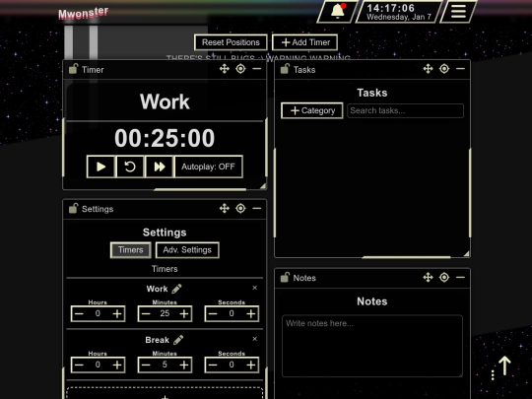Viewport: 532px width, 399px height.
Task: Toggle Autoplay OFF button
Action: 208,166
